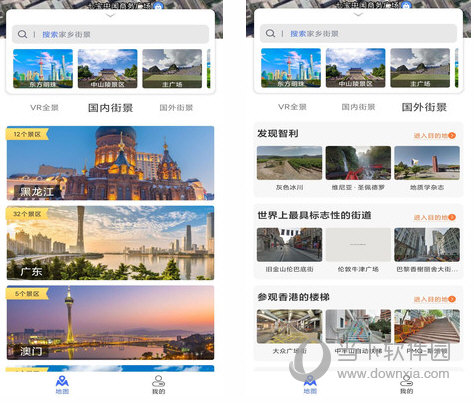The height and width of the screenshot is (403, 474).
Task: Open the 维尼亚·圣佩德罗 waterfall thumbnail
Action: tap(358, 163)
